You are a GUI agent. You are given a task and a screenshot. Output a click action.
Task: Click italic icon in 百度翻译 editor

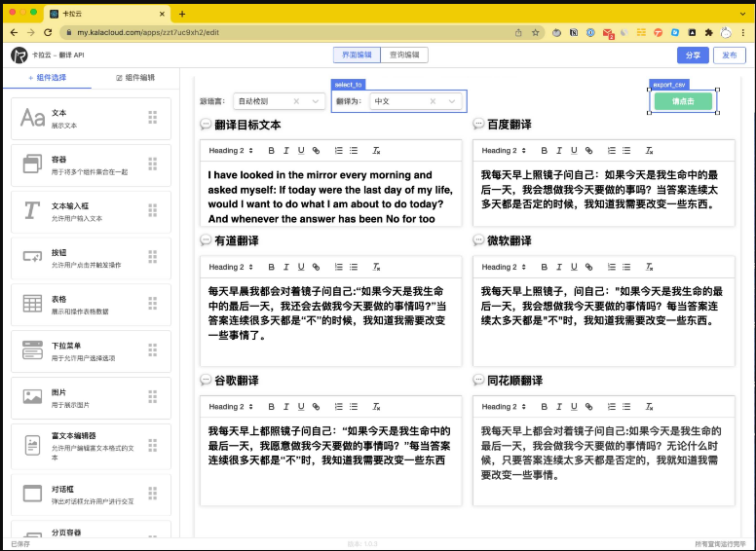point(559,151)
